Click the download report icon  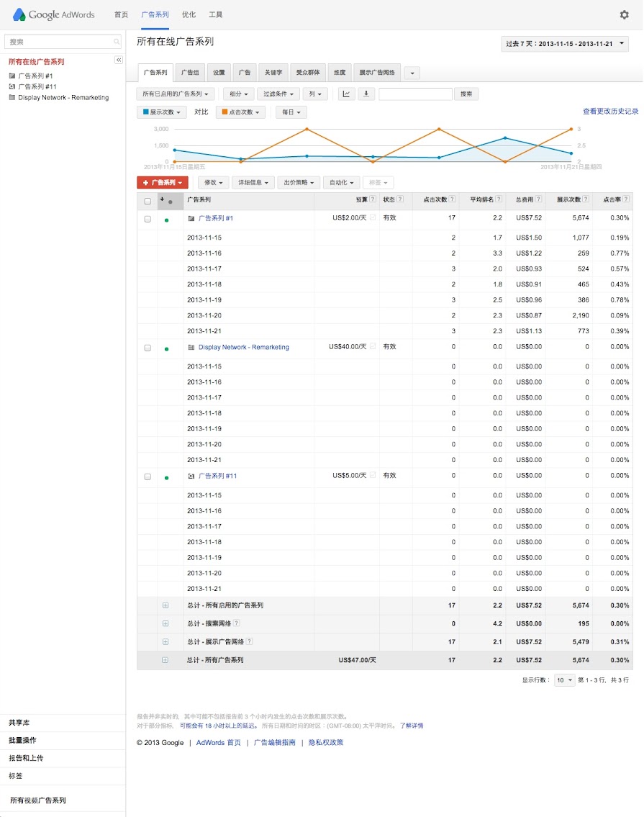366,94
